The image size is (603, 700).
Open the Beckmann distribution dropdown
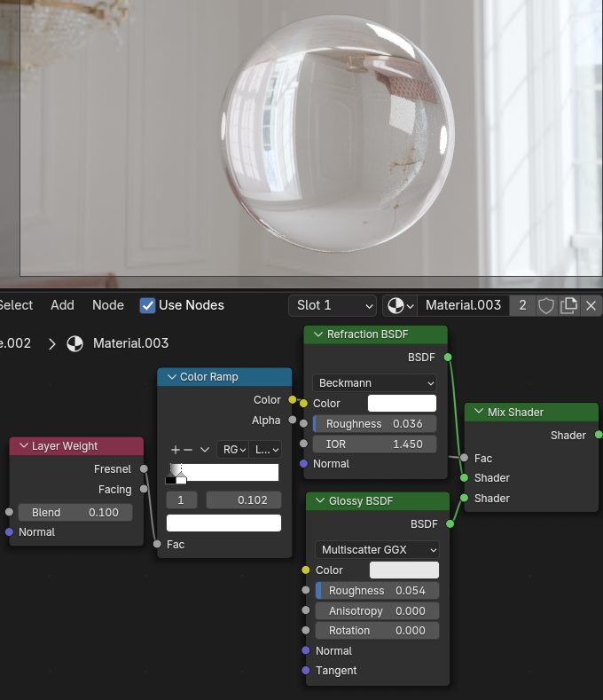(376, 382)
